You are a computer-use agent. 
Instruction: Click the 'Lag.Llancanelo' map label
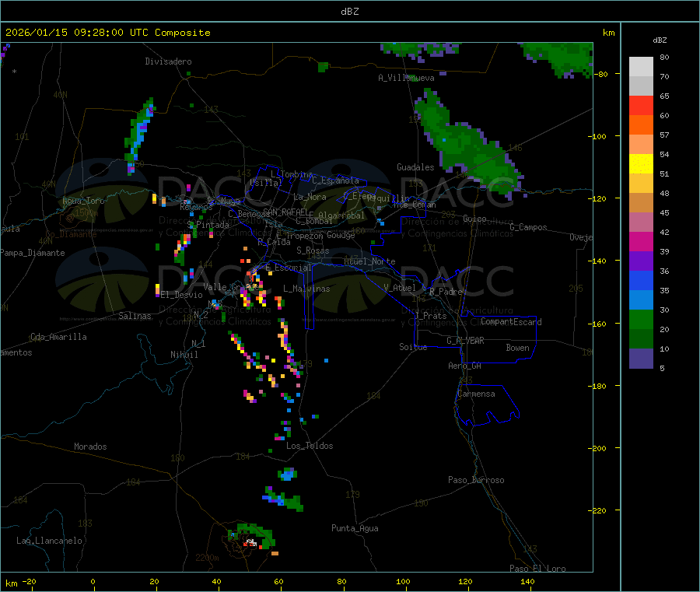tap(49, 541)
